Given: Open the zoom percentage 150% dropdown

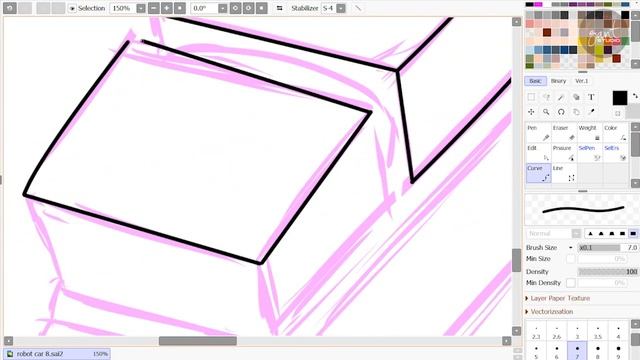Looking at the screenshot, I should 141,8.
